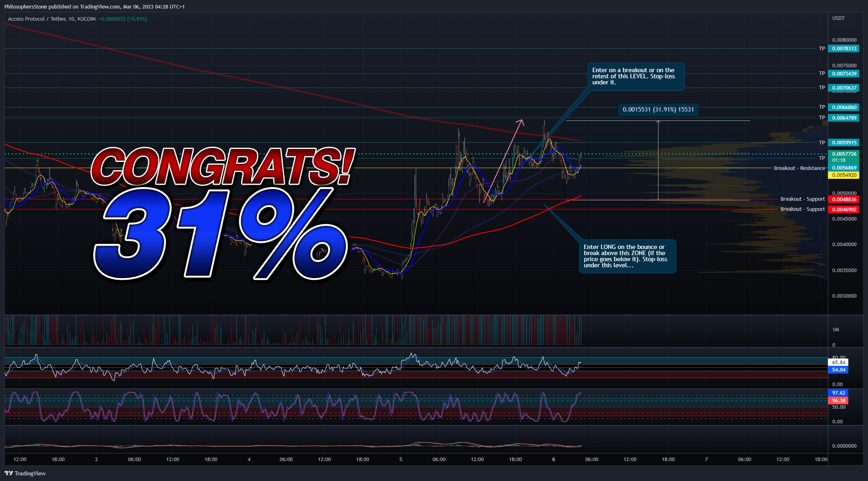The width and height of the screenshot is (868, 481).
Task: Click the 0.0035000 price axis tick
Action: [844, 271]
